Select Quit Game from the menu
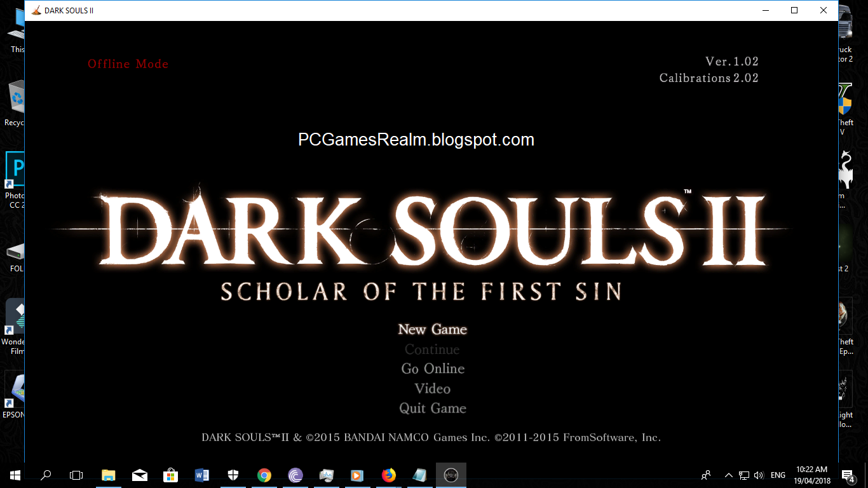Viewport: 868px width, 488px height. pyautogui.click(x=433, y=408)
